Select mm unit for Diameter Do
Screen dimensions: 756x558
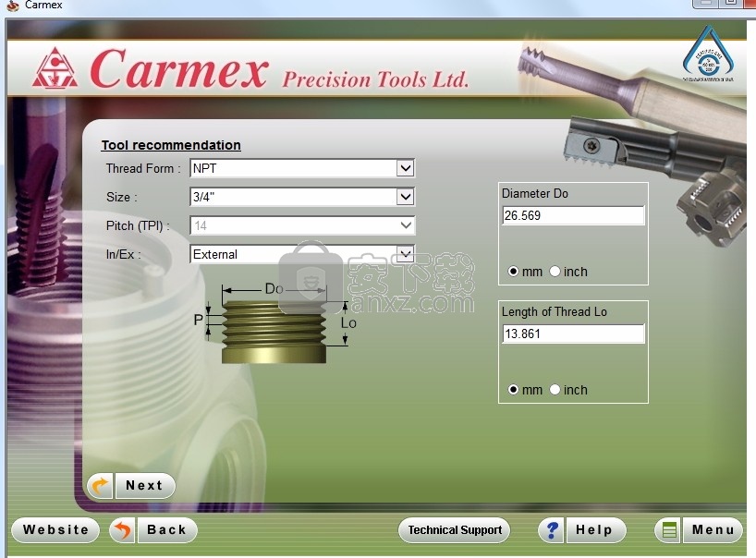coord(514,272)
